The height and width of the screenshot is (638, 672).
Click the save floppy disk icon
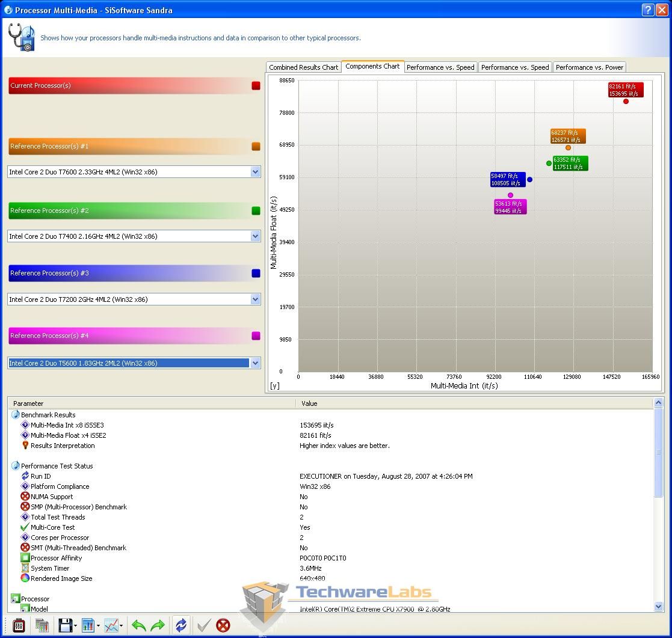click(65, 625)
